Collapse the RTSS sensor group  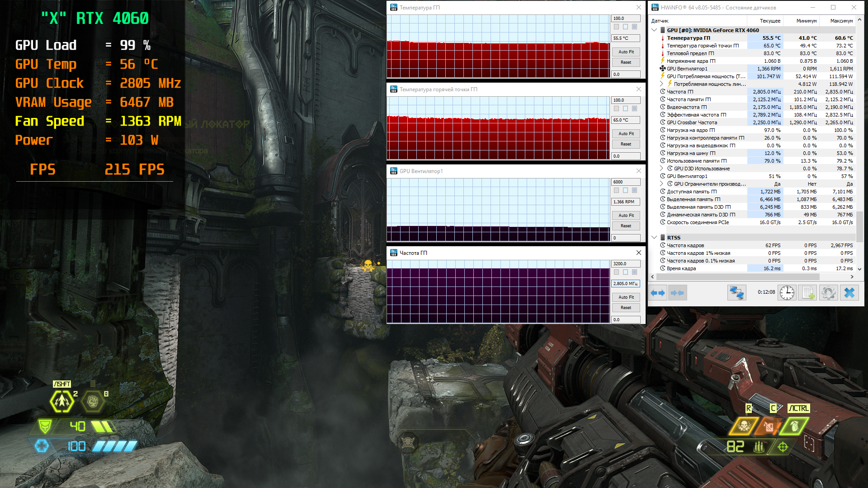click(654, 238)
